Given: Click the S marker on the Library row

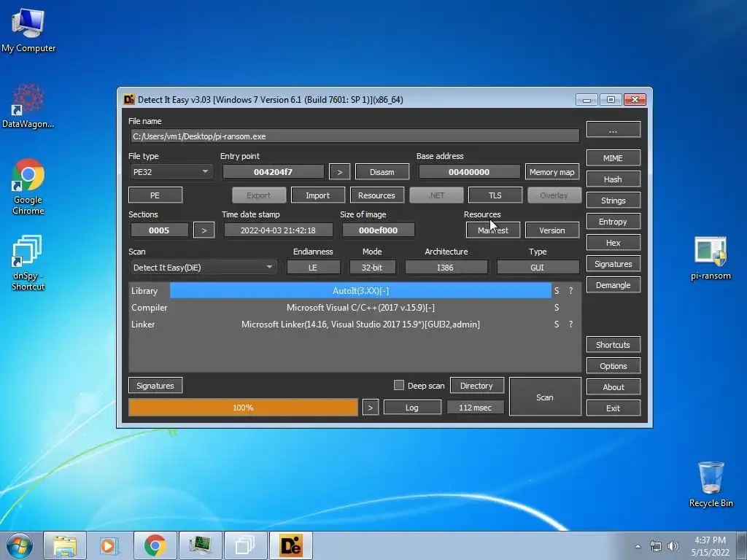Looking at the screenshot, I should (x=557, y=290).
